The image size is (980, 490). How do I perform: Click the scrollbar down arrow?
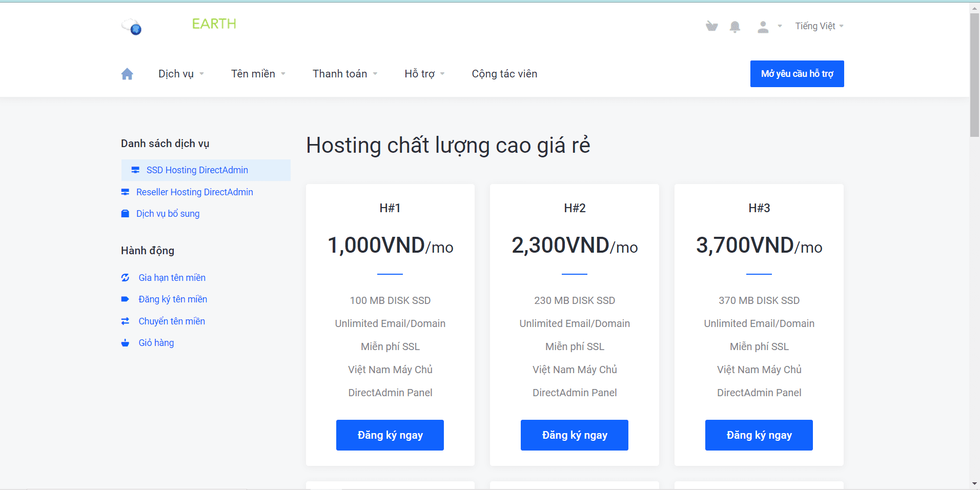[974, 483]
